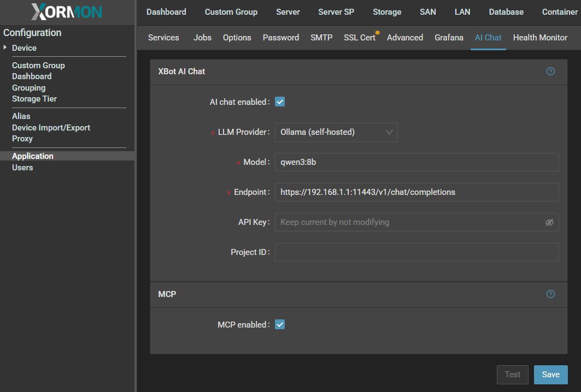Click the Xormon logo
Image resolution: width=581 pixels, height=392 pixels.
click(67, 12)
